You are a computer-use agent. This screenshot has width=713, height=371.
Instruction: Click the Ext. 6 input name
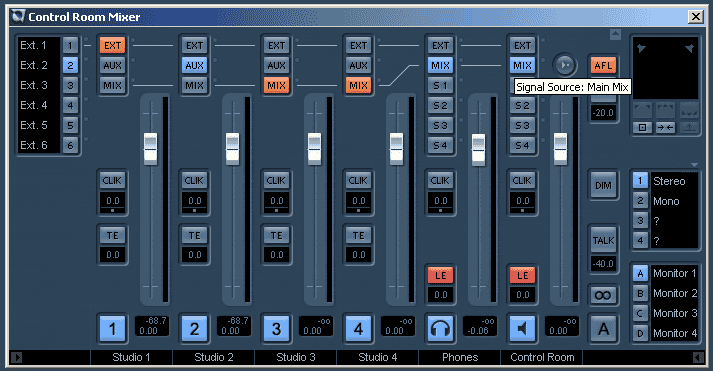coord(34,145)
